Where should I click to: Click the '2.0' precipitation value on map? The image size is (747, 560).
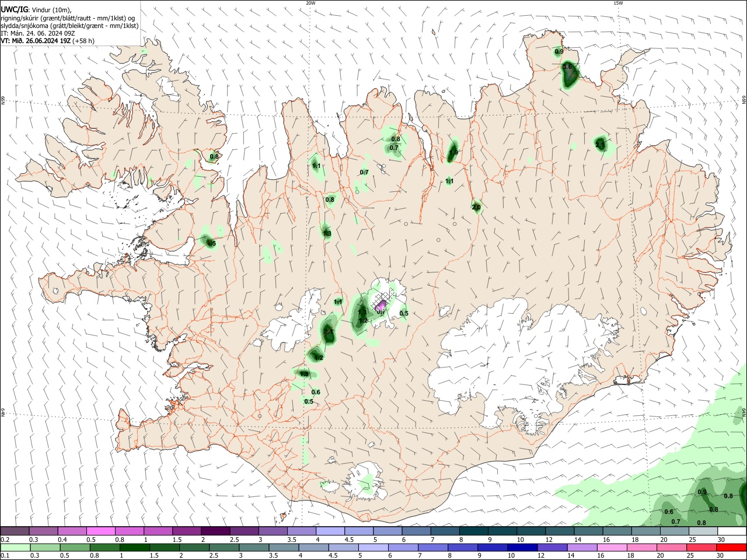tap(476, 208)
